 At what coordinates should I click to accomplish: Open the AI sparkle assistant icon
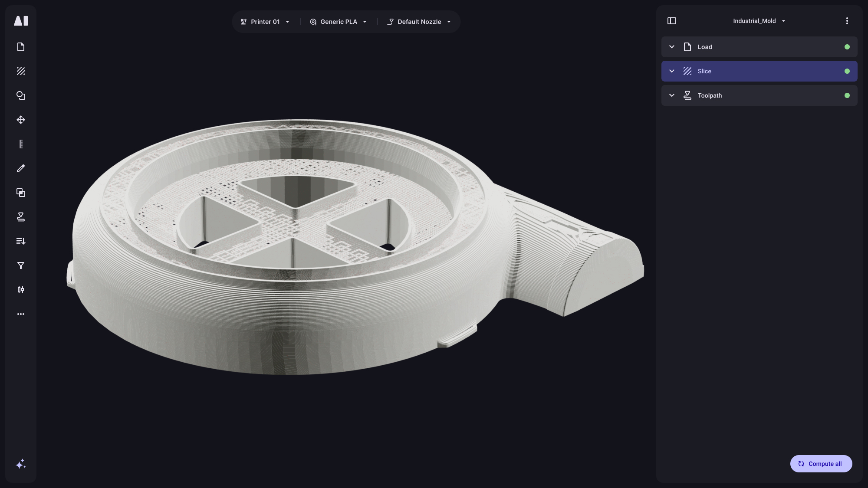pos(21,464)
